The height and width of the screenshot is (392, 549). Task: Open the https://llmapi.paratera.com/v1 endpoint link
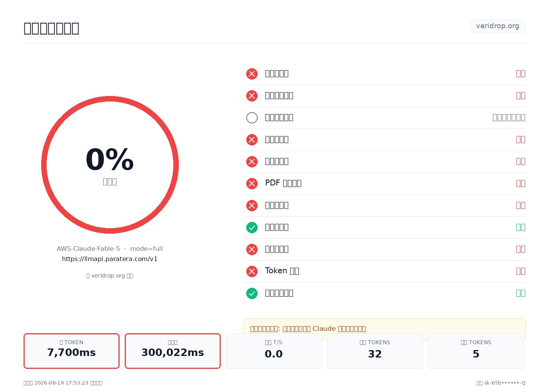click(110, 259)
